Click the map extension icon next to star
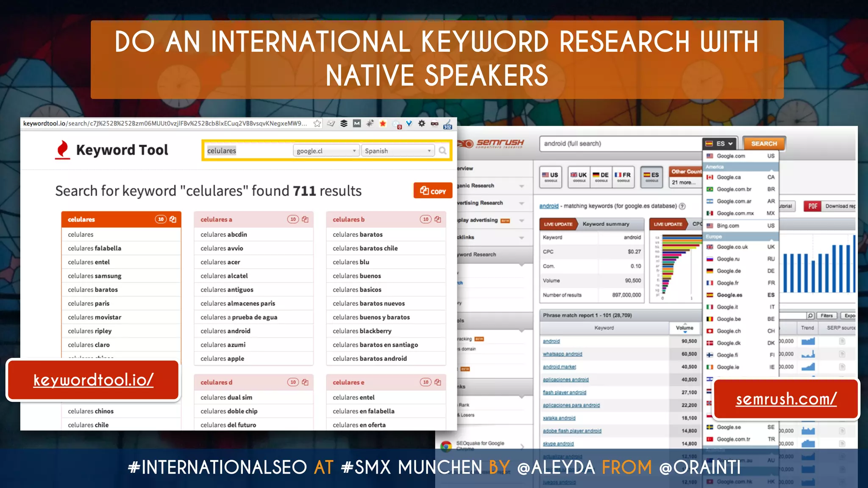 pyautogui.click(x=331, y=123)
